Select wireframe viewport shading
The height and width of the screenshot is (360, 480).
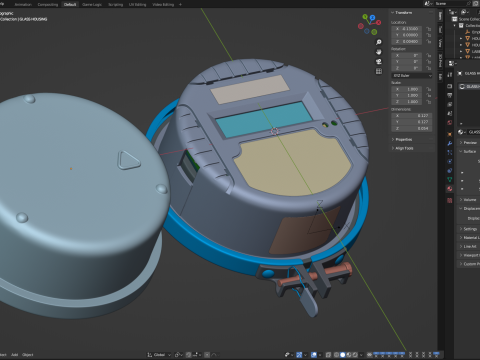tap(336, 355)
